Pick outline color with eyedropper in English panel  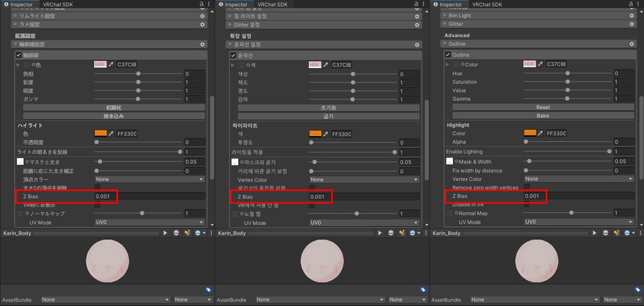coord(540,64)
